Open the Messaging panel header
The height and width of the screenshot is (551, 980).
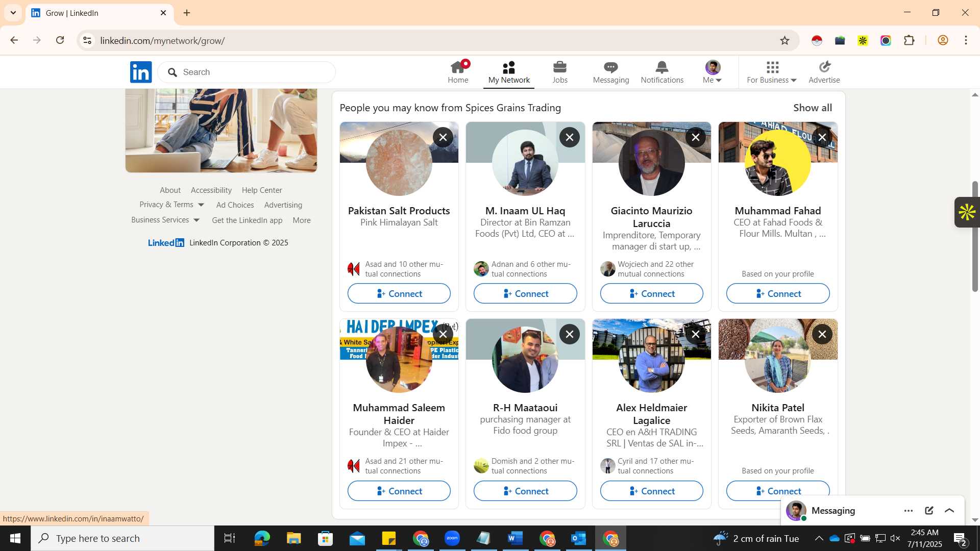(873, 511)
